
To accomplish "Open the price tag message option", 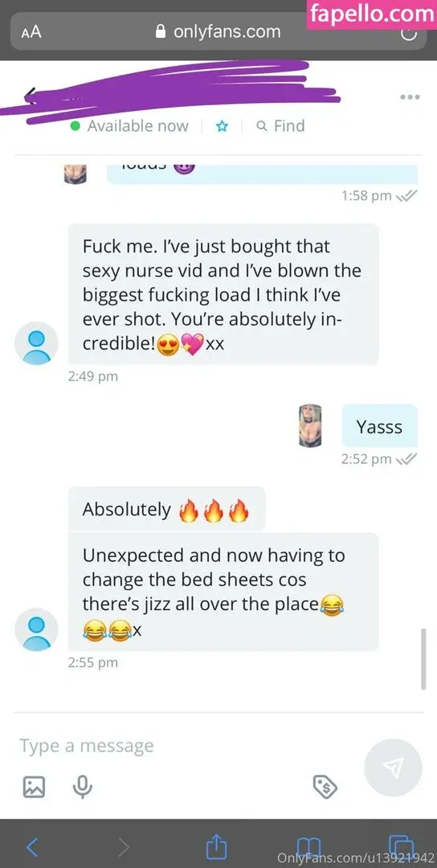I will (x=325, y=785).
